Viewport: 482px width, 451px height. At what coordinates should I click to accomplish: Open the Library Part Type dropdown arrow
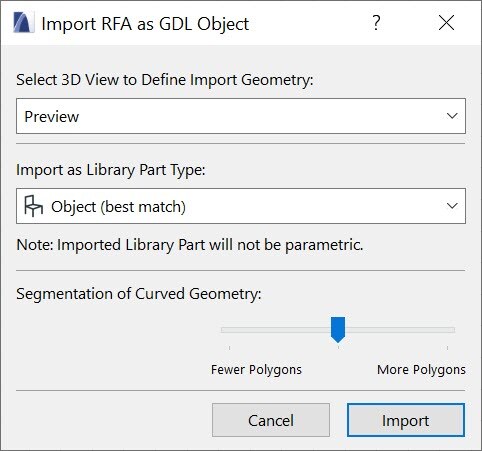pos(452,206)
